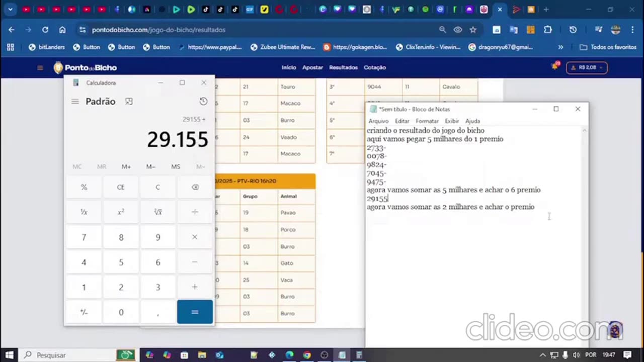This screenshot has height=362, width=644.
Task: Click the Bloco de Notas vertical scrollbar
Action: 584,236
